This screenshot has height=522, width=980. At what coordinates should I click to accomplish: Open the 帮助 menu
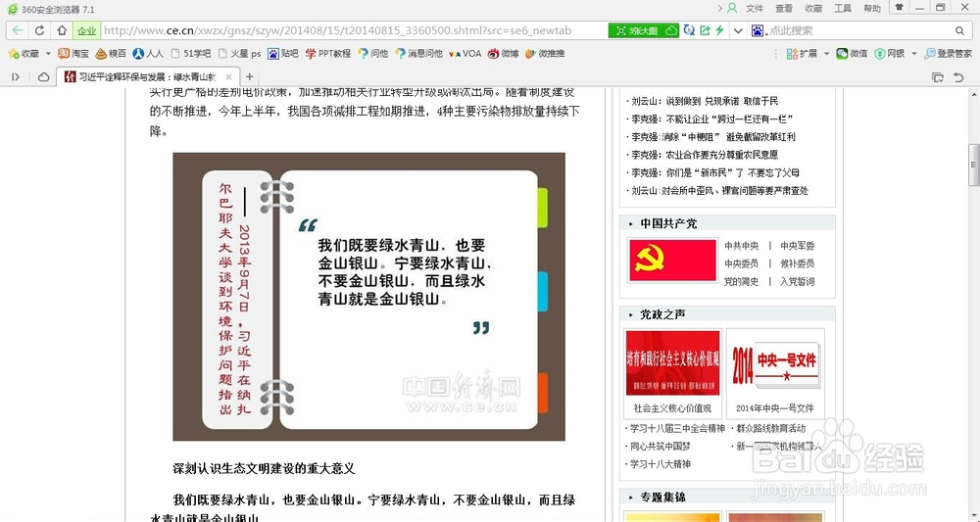[872, 8]
